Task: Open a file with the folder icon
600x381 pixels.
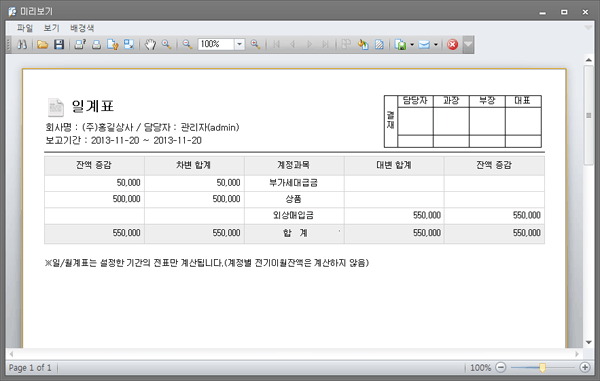Action: (42, 44)
